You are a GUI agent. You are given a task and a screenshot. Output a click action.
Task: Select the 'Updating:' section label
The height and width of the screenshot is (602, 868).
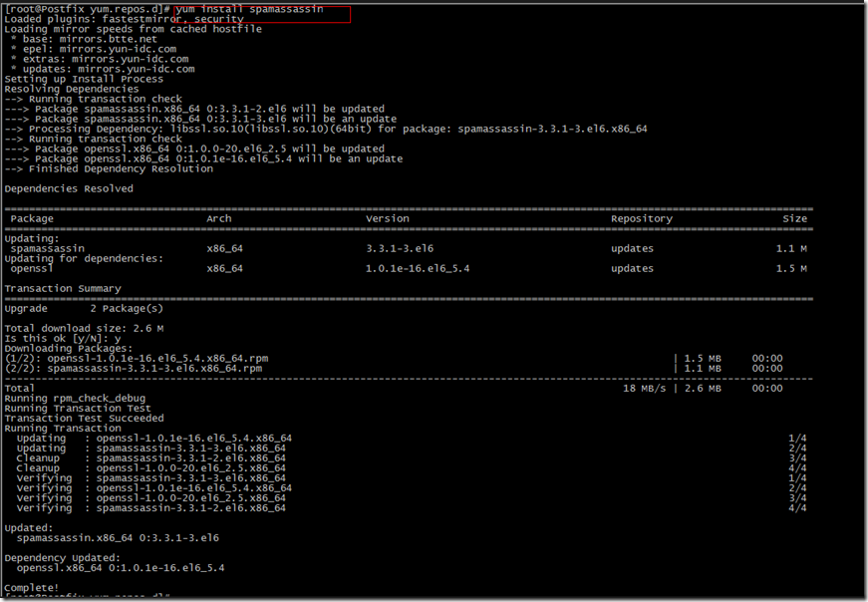point(32,238)
